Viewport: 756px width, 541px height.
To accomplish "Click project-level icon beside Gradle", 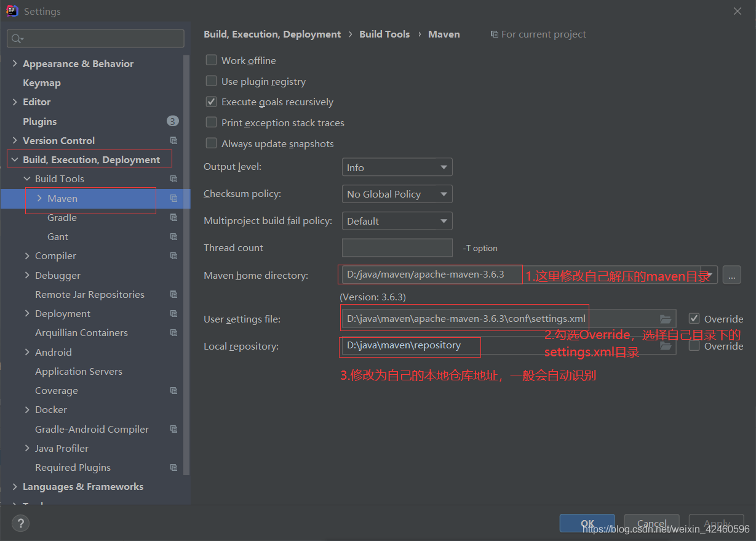I will pyautogui.click(x=173, y=217).
